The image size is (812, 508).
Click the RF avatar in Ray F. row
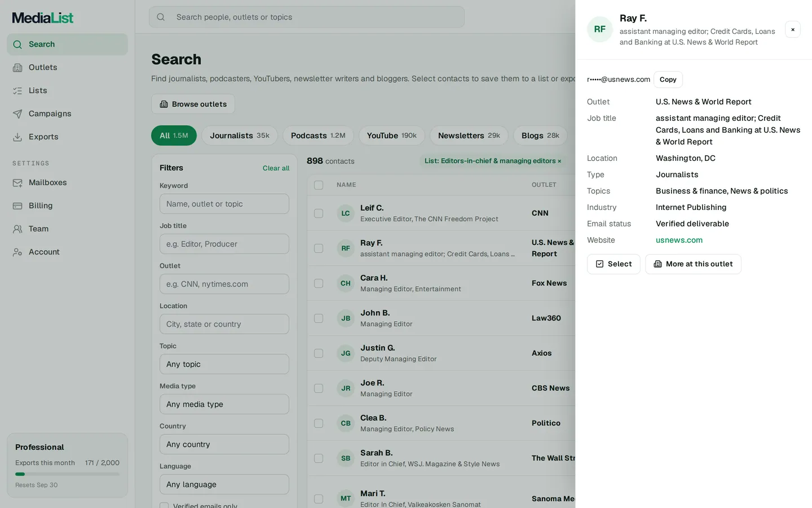[x=346, y=248]
